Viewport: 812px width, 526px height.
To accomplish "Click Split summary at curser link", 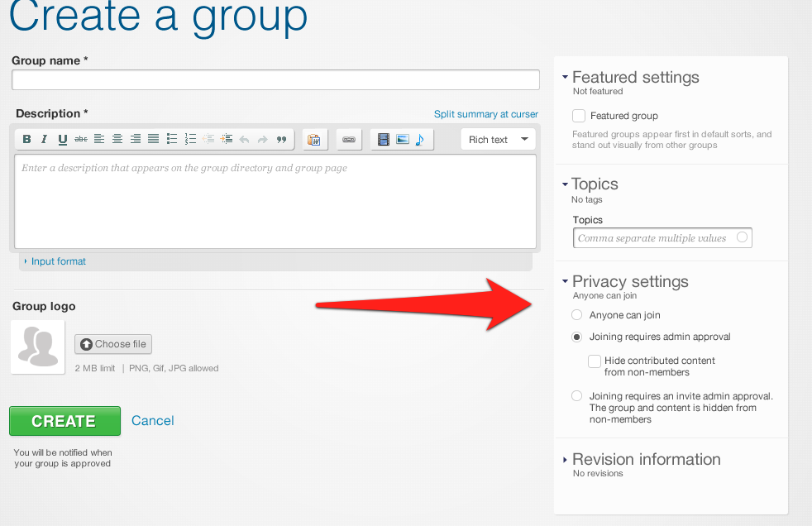I will click(x=485, y=114).
